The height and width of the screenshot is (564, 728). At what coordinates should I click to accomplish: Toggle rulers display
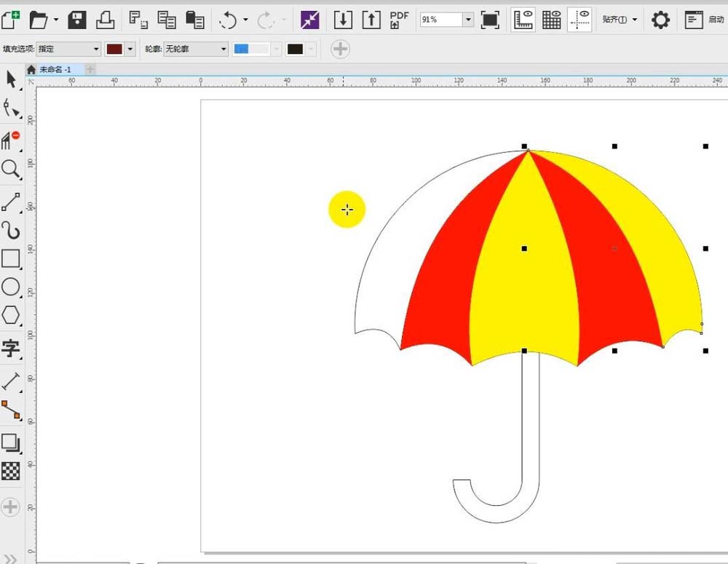click(522, 20)
